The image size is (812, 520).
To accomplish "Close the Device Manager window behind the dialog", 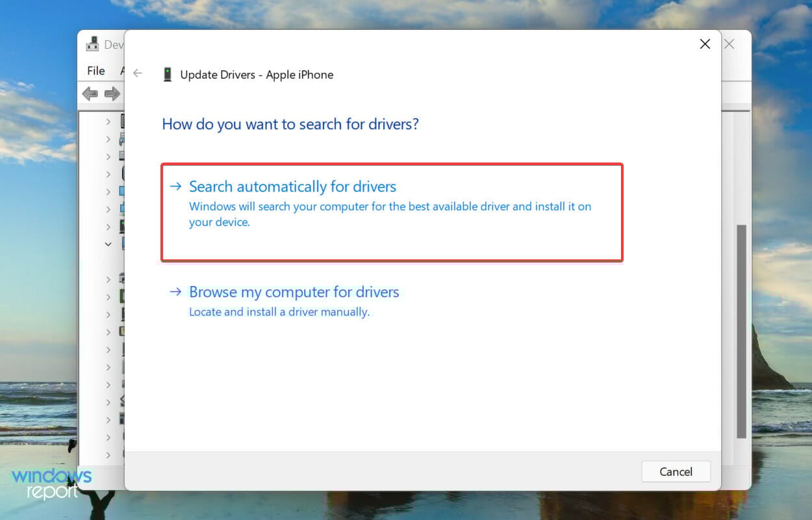I will point(730,44).
